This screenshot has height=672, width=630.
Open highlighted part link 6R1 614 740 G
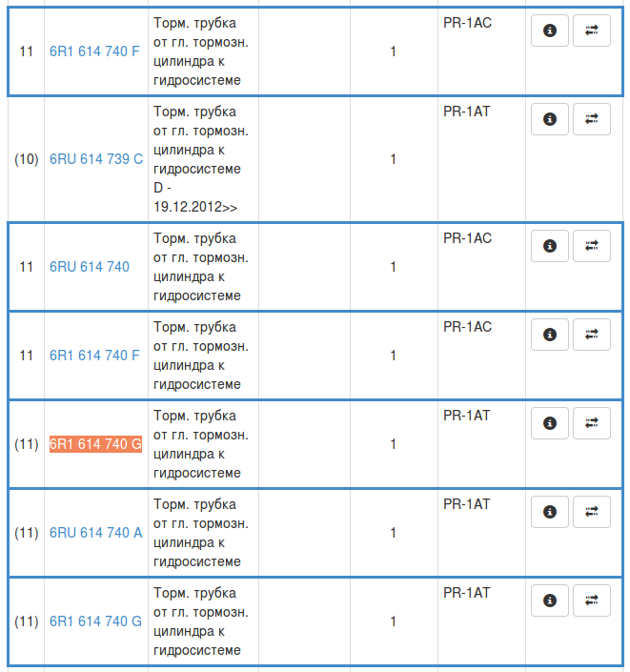click(x=95, y=444)
